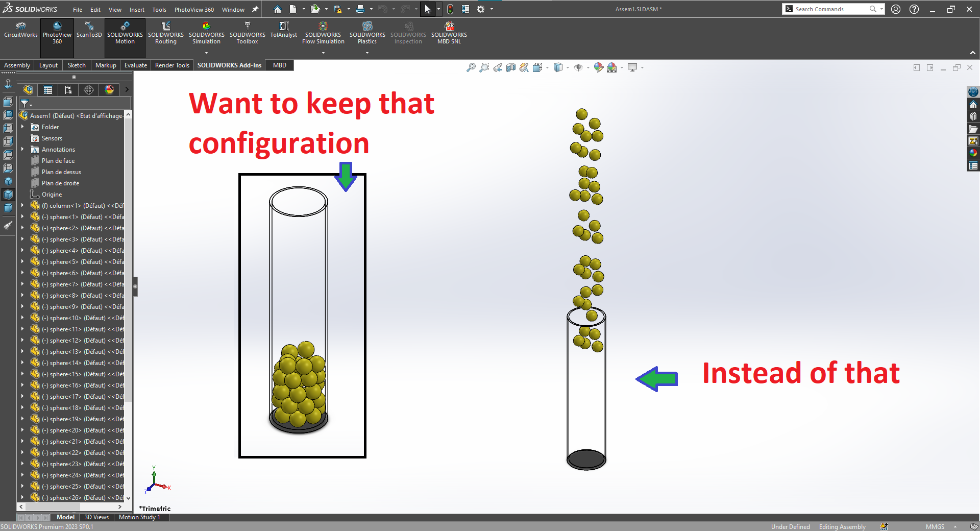Open the Design Library panel
The width and height of the screenshot is (980, 531).
coord(973,115)
